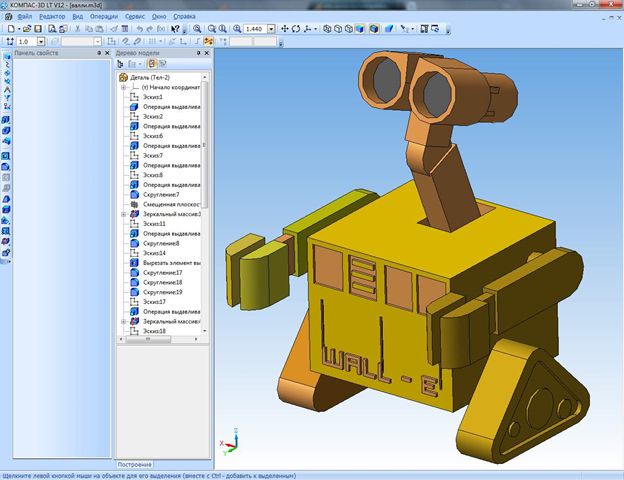Switch to wireframe display icon
Viewport: 624px width, 480px height.
click(x=327, y=29)
